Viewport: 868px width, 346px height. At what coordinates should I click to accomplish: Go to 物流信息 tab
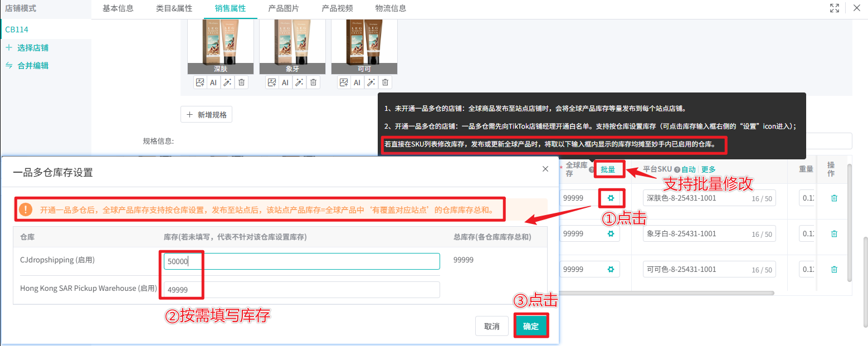tap(391, 8)
